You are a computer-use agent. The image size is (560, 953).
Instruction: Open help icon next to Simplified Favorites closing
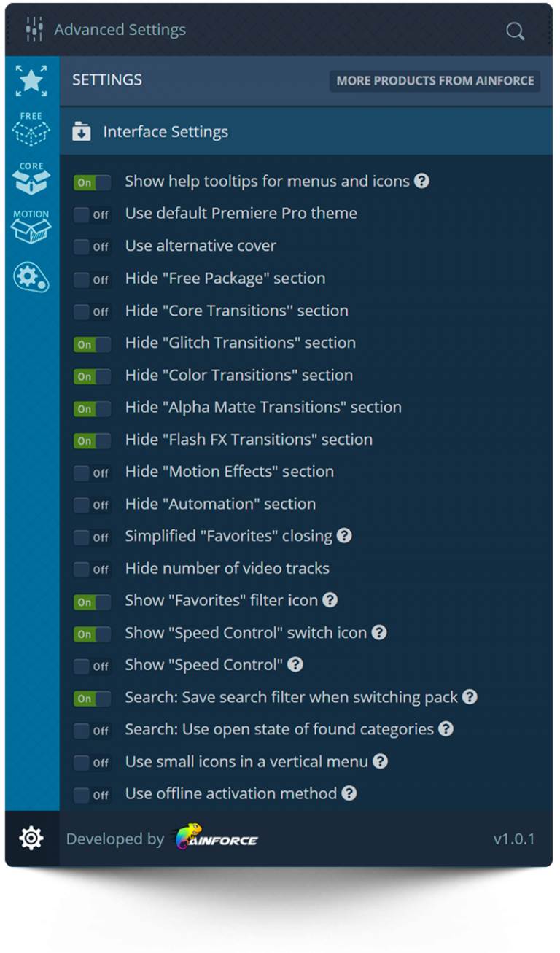(343, 535)
